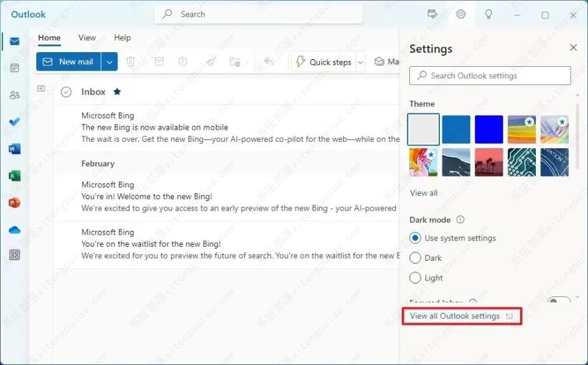
Task: Expand the Quick steps dropdown arrow
Action: pyautogui.click(x=360, y=62)
